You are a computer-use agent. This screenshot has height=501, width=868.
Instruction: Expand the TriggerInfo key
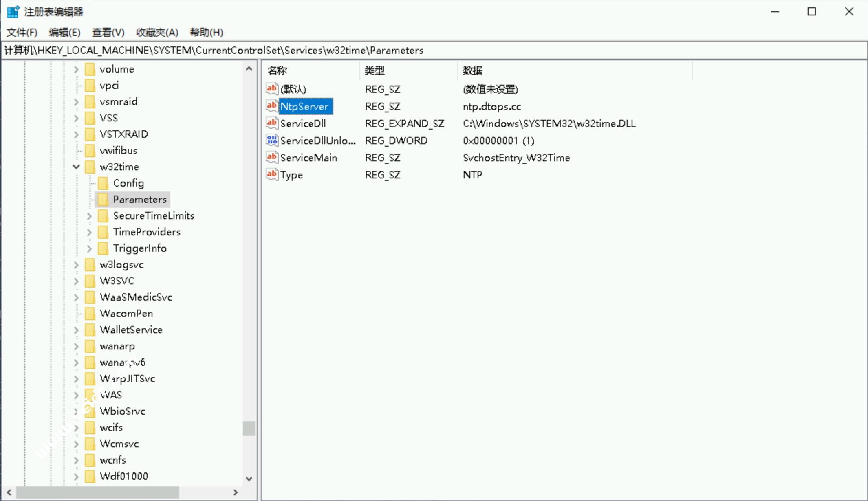tap(89, 248)
